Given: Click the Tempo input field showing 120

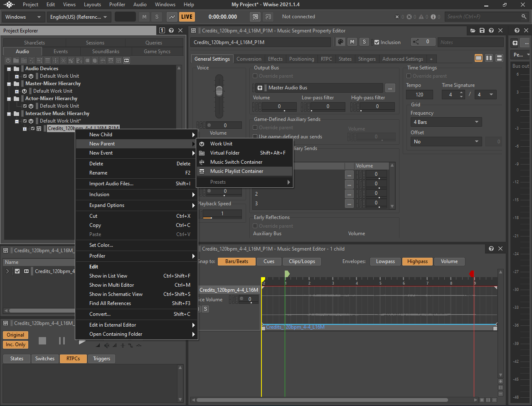Looking at the screenshot, I should point(419,95).
